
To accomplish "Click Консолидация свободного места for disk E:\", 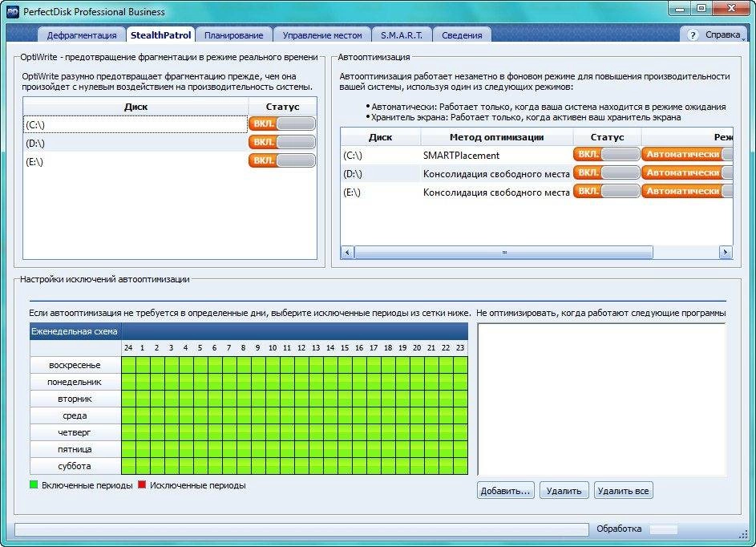I will pyautogui.click(x=496, y=192).
